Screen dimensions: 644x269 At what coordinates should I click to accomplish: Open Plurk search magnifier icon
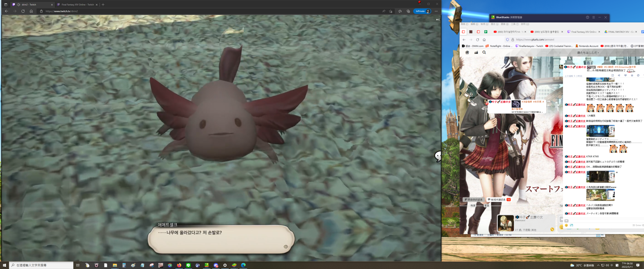(484, 52)
